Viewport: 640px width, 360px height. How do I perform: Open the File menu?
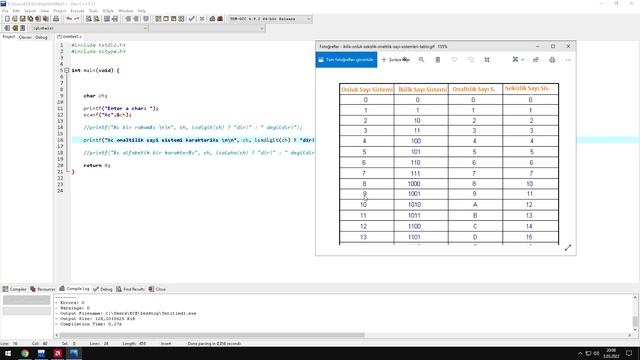click(x=5, y=11)
